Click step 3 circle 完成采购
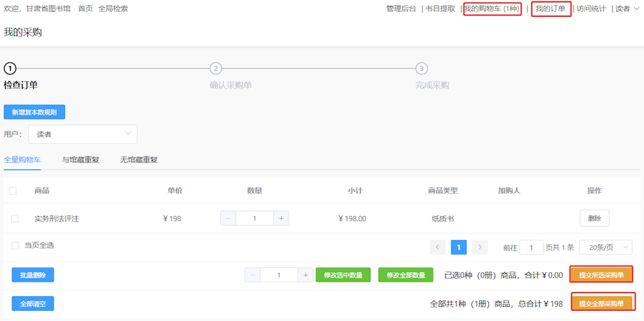Screen dimensions: 644x321 pyautogui.click(x=421, y=68)
